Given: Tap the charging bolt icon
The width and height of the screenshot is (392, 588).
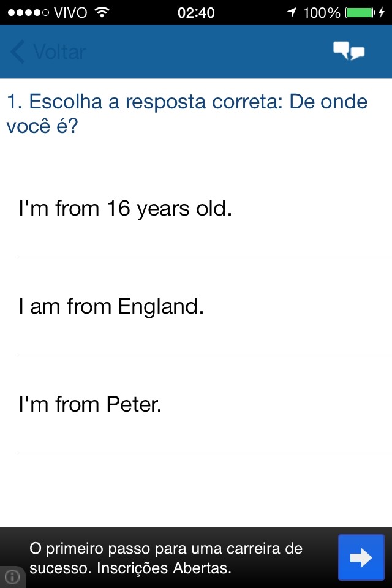Looking at the screenshot, I should [x=382, y=12].
